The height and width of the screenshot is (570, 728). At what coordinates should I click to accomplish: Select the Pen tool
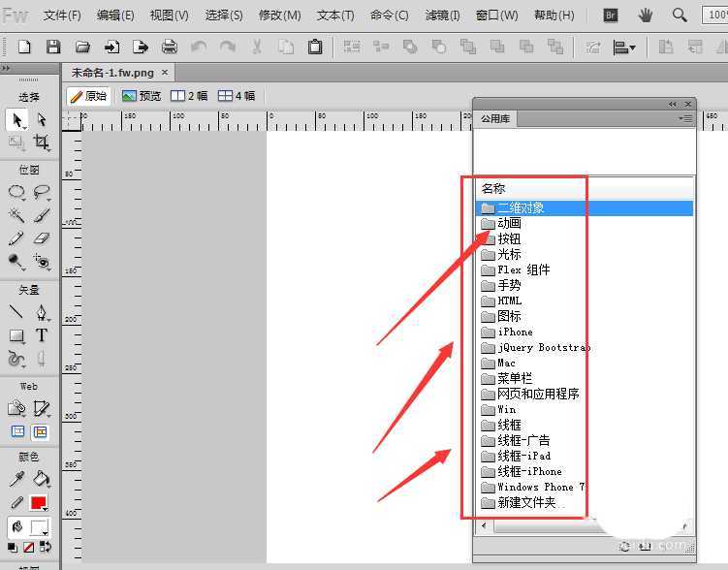pyautogui.click(x=42, y=312)
